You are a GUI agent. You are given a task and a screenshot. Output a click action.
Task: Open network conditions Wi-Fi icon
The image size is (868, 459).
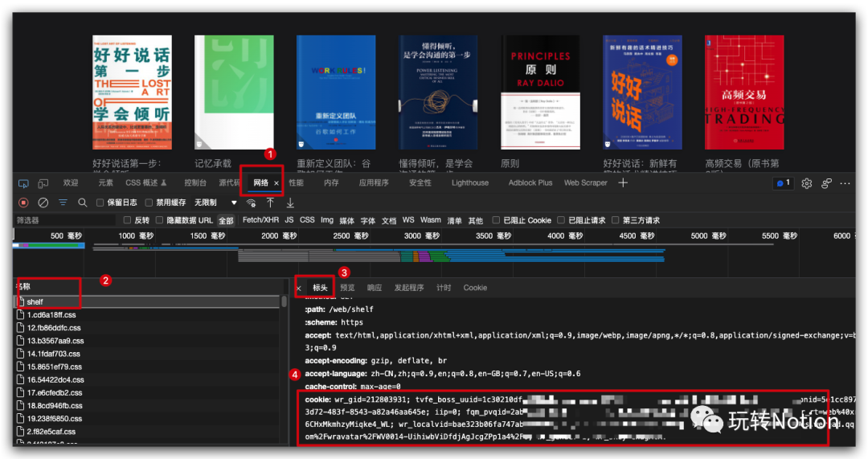pyautogui.click(x=252, y=203)
